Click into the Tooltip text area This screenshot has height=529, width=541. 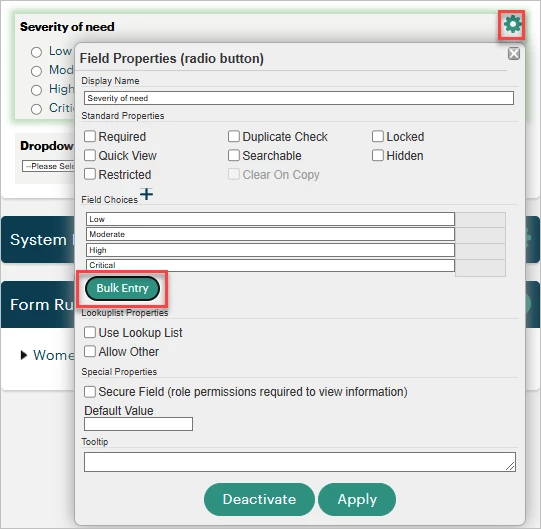pyautogui.click(x=300, y=462)
